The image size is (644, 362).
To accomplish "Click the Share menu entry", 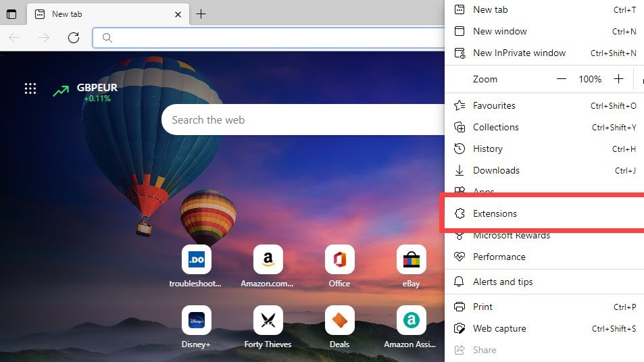I will tap(545, 350).
